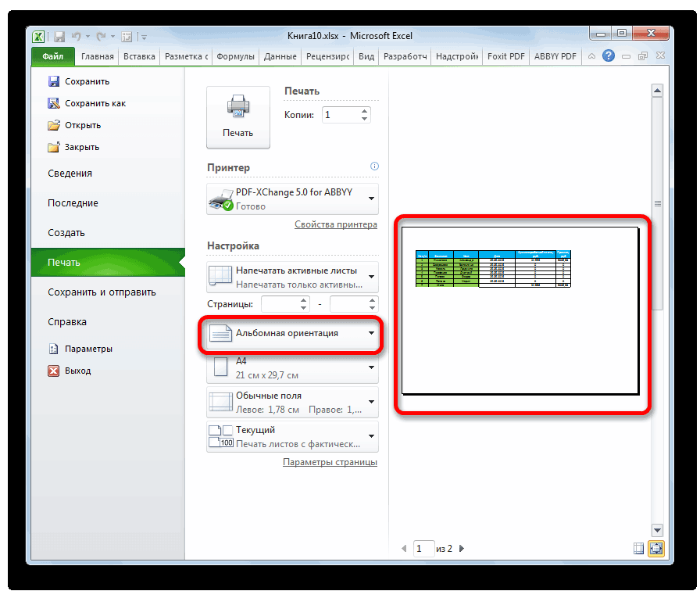Increase copies with the up arrow

point(365,111)
